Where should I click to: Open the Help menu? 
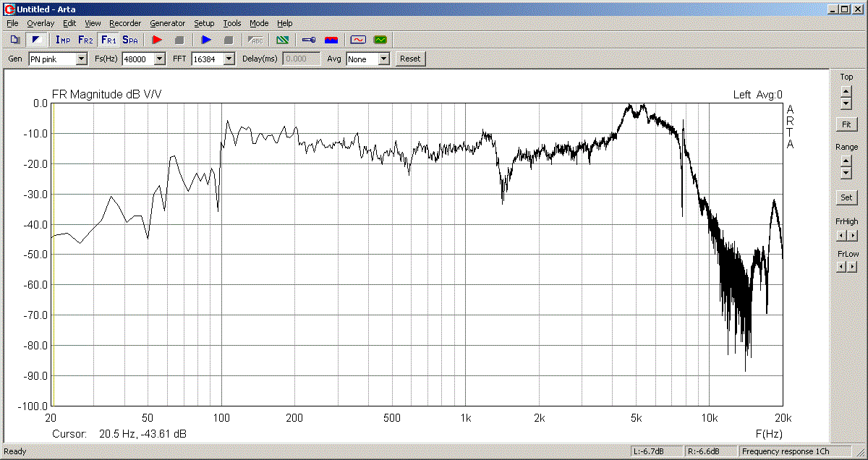(x=284, y=23)
